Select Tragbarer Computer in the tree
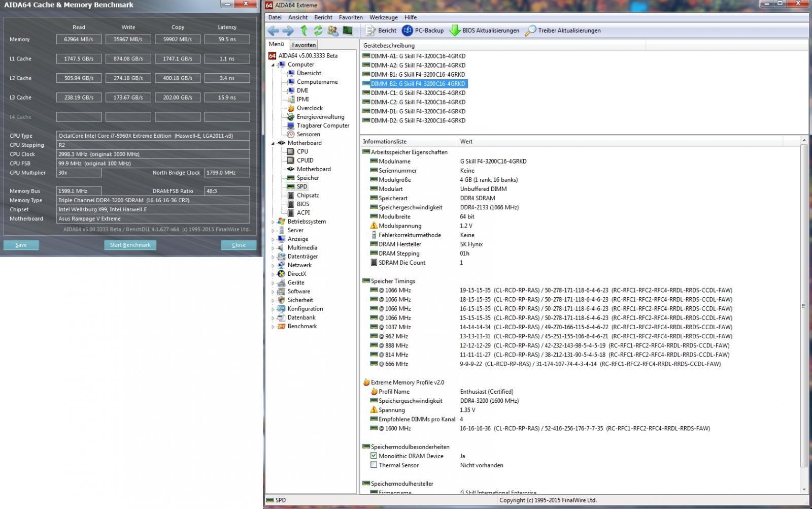The image size is (812, 509). pos(318,125)
